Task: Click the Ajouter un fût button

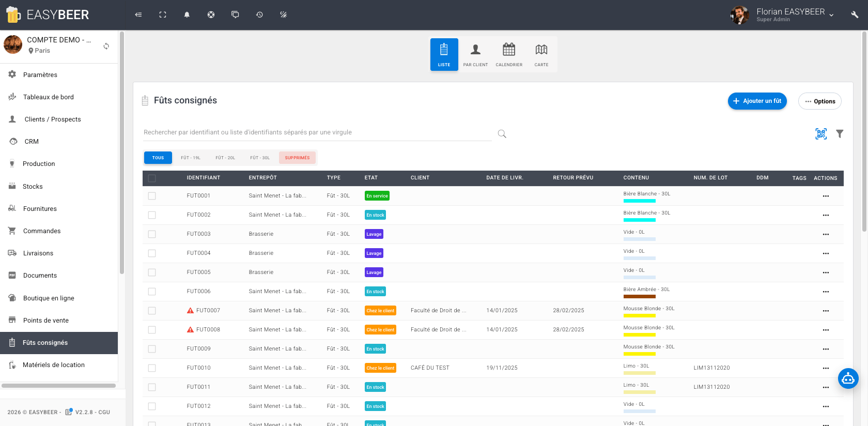Action: [757, 101]
